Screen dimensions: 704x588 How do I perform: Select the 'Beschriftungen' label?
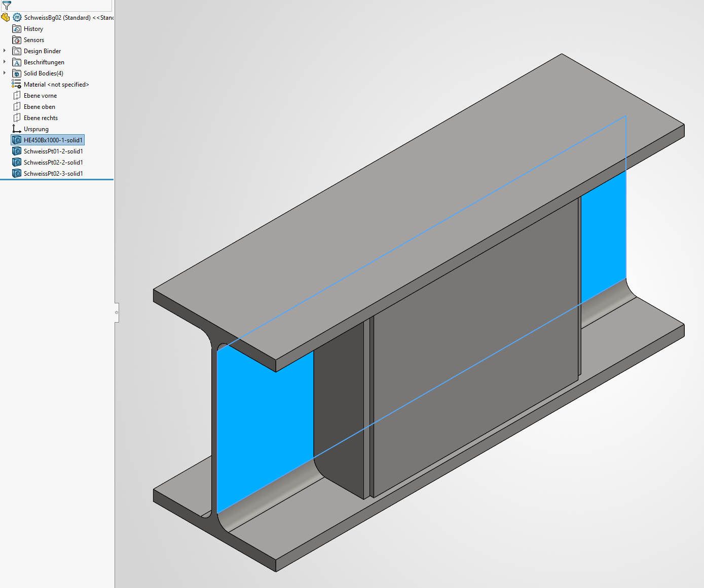click(44, 62)
